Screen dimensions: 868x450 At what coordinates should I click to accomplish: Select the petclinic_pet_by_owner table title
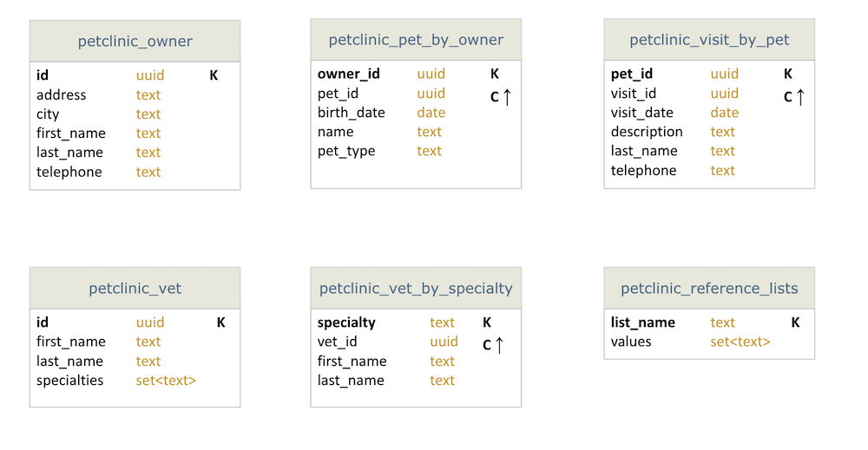click(416, 40)
